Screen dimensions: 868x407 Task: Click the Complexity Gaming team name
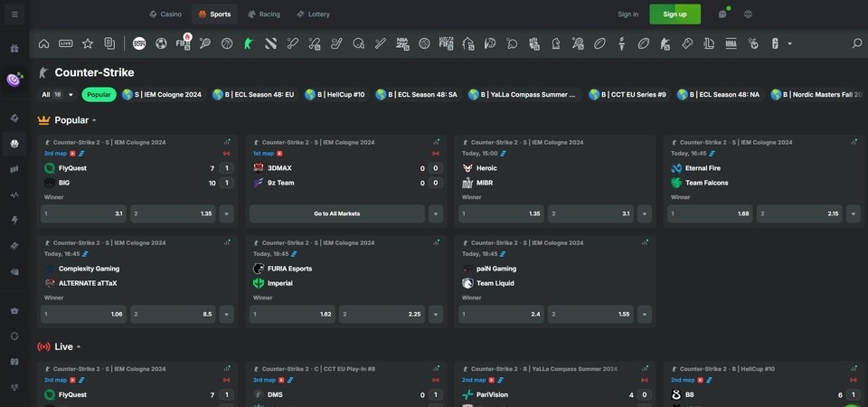(x=90, y=269)
